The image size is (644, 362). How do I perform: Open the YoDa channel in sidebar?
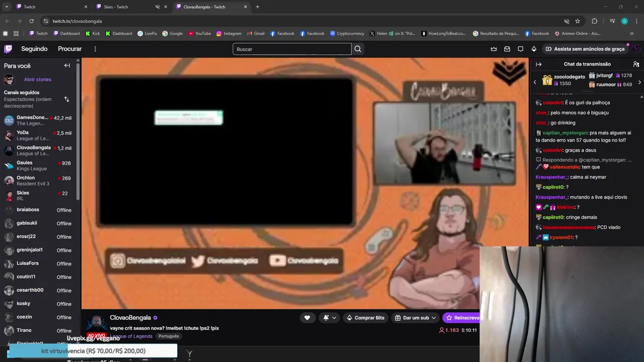click(x=38, y=135)
